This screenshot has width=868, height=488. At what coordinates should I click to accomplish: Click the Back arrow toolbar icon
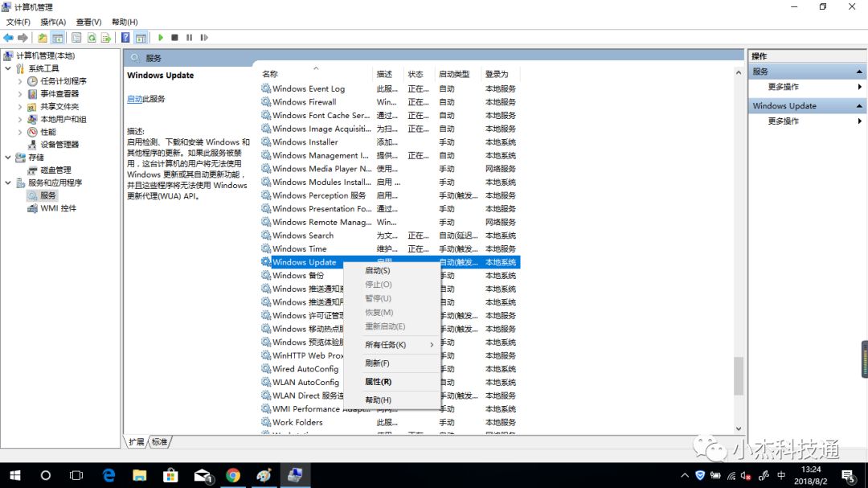pos(8,38)
